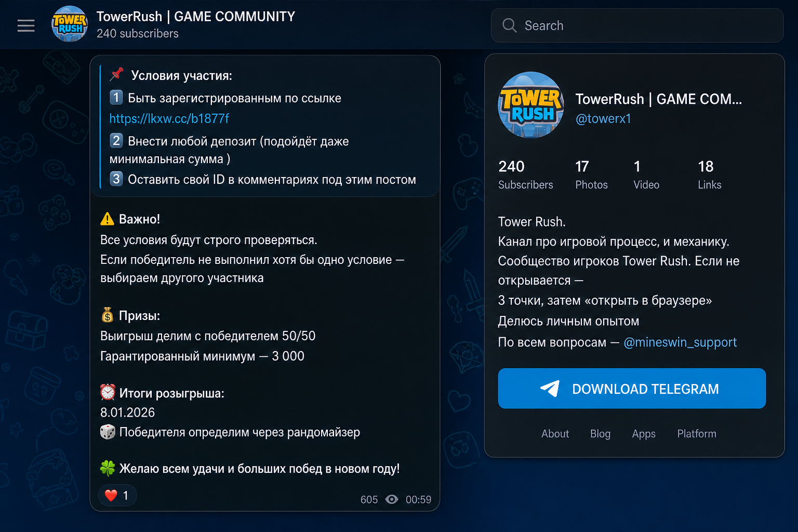Click 'Победителя определим через рандомайзер' text
The image size is (798, 532).
point(240,432)
